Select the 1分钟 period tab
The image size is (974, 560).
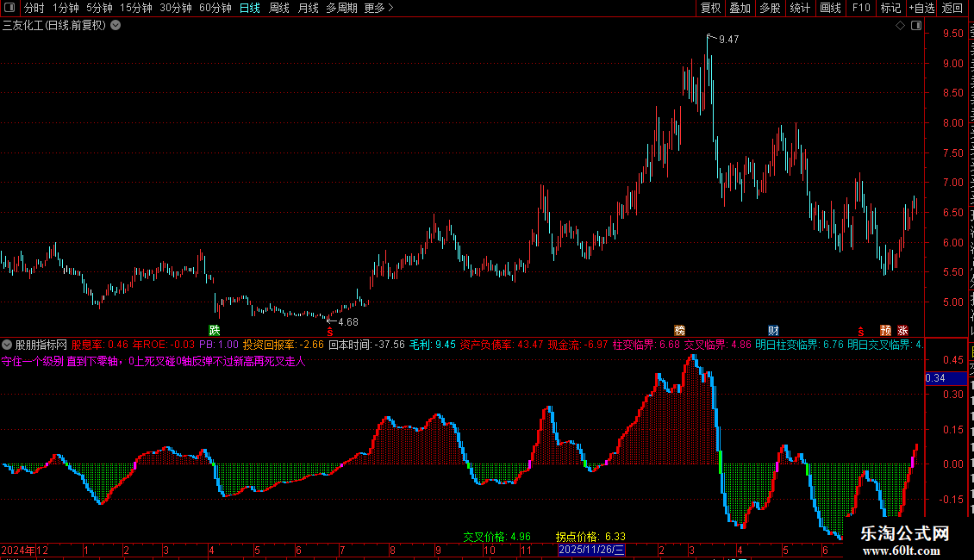[66, 8]
